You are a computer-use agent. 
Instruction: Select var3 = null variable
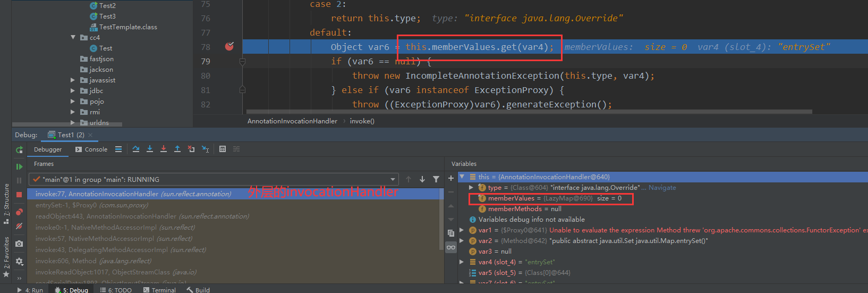(663, 252)
